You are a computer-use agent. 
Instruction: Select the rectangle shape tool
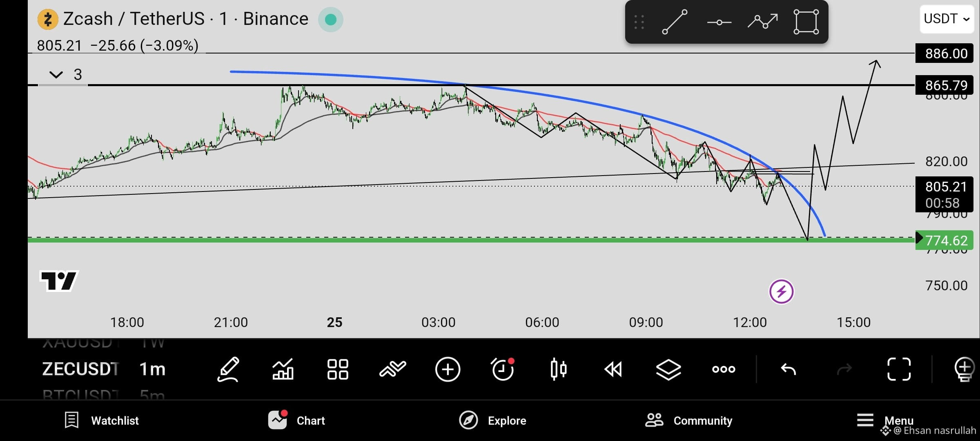(806, 22)
